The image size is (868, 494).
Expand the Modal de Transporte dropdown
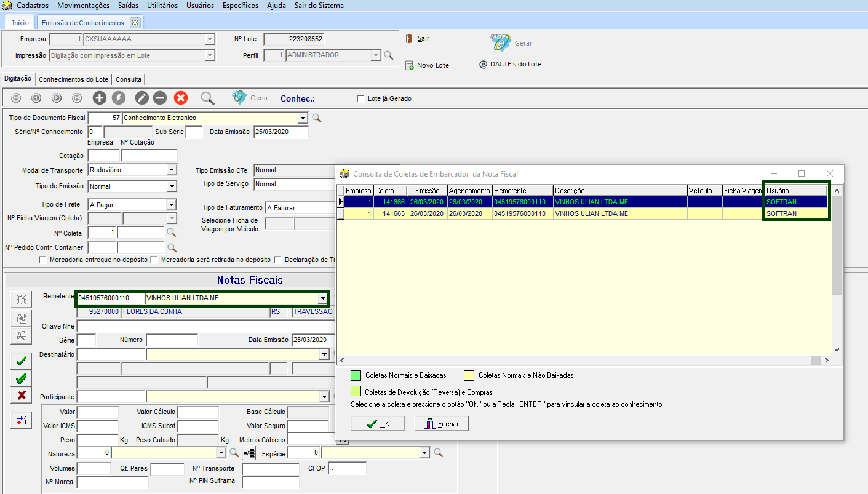point(171,170)
